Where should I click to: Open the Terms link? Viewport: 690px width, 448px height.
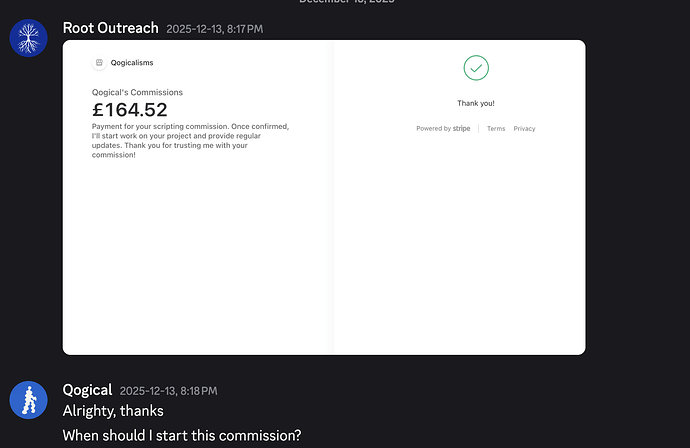[x=496, y=128]
